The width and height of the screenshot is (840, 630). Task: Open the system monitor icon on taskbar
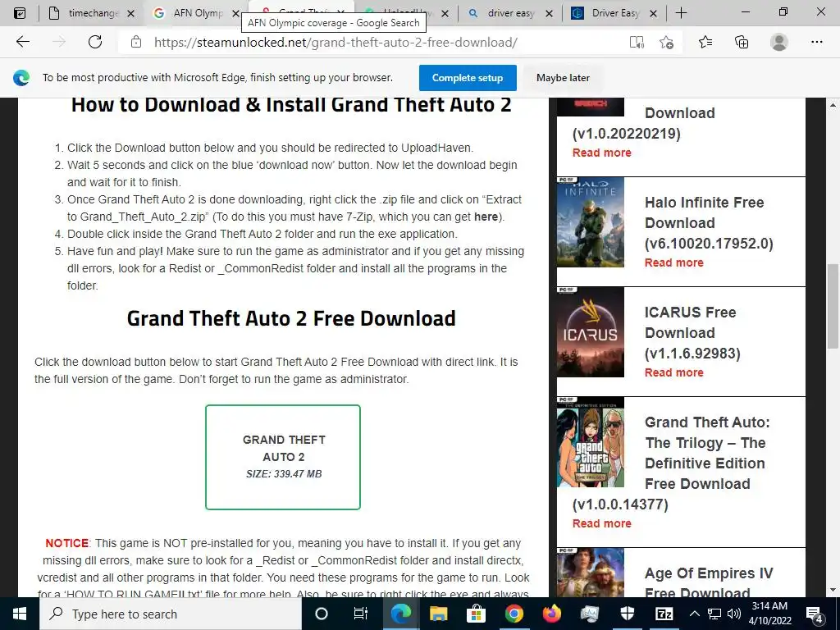589,614
